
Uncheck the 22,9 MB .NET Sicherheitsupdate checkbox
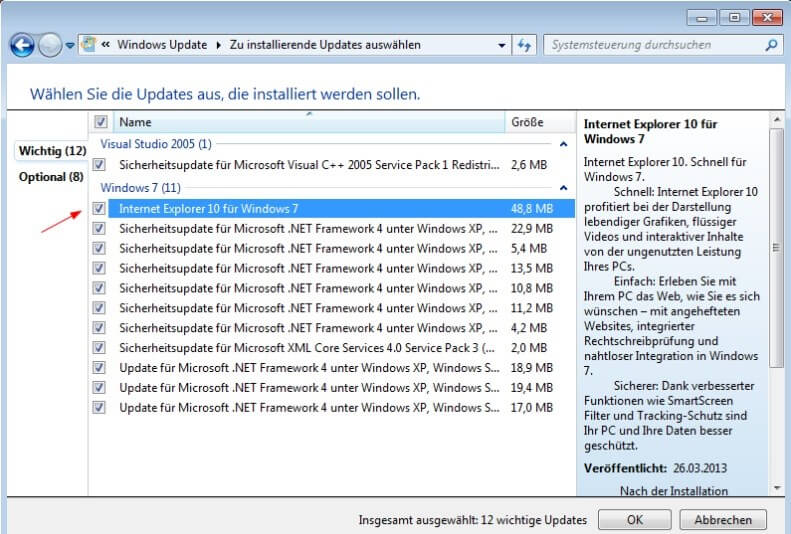[99, 228]
